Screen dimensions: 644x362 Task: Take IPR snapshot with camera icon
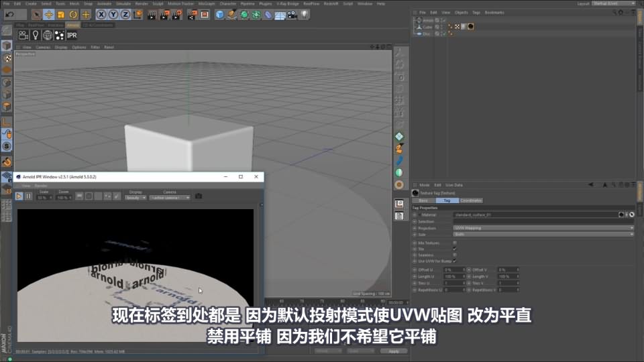(x=199, y=196)
